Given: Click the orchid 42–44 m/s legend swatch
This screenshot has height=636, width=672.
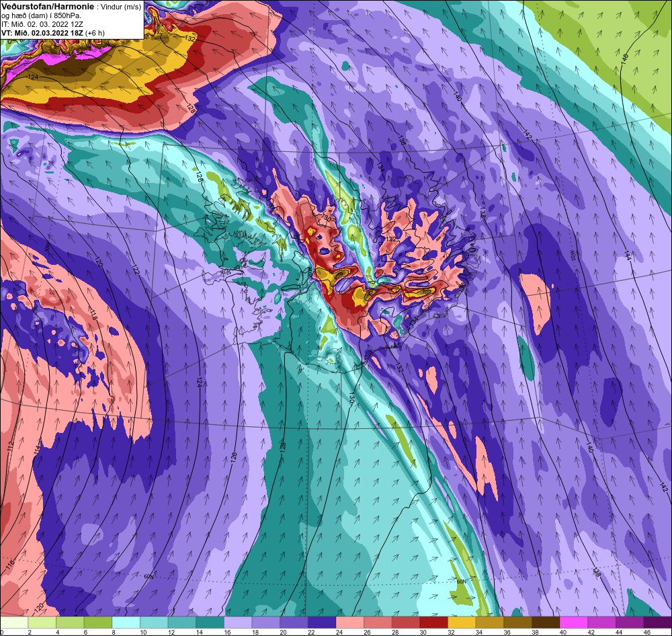Looking at the screenshot, I should [x=601, y=623].
